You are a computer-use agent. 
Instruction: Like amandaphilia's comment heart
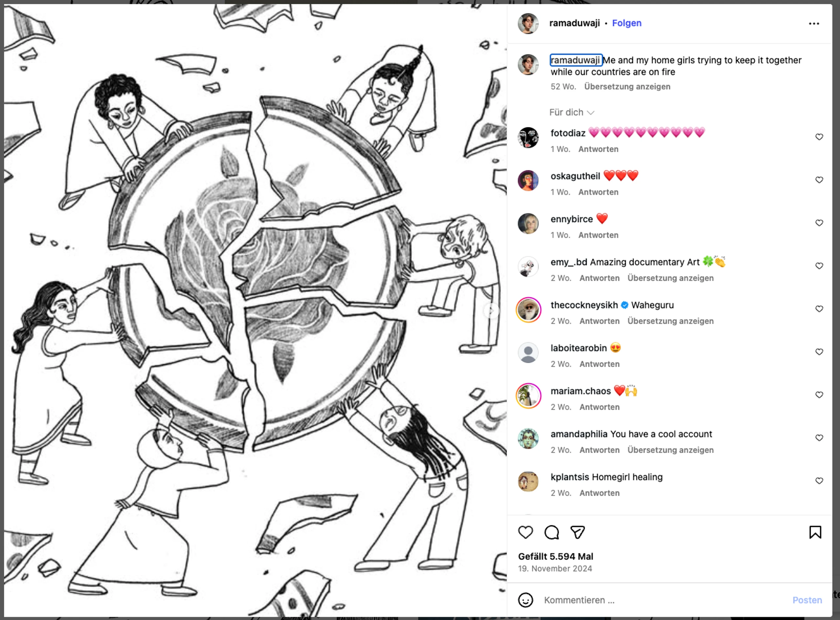pos(819,438)
